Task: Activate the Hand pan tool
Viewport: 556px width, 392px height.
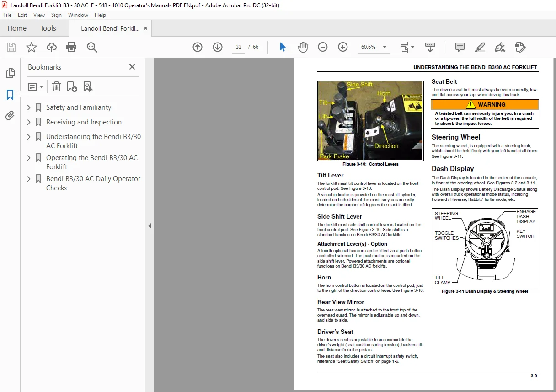Action: coord(303,47)
